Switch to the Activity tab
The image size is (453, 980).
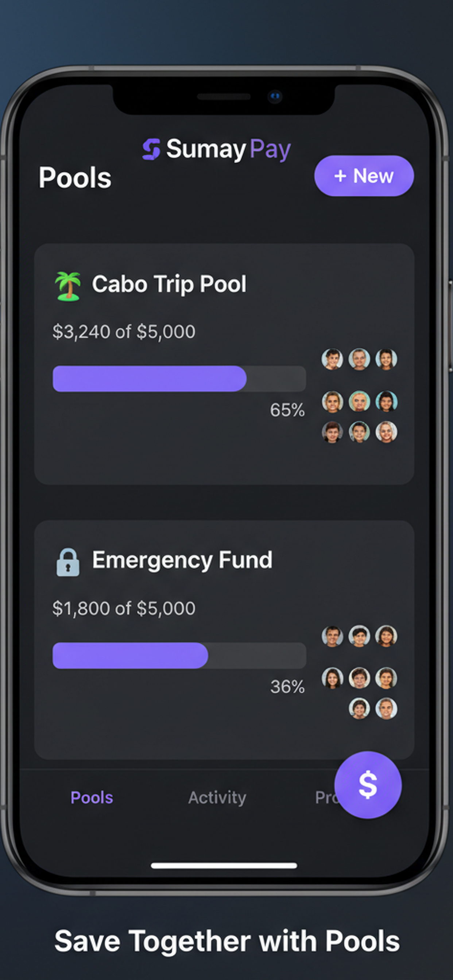coord(217,797)
